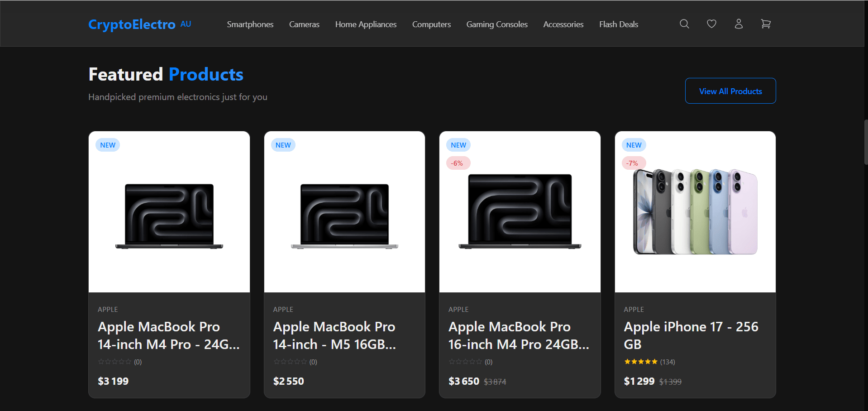Click the View All Products button
Screen dimensions: 868x411
730,91
